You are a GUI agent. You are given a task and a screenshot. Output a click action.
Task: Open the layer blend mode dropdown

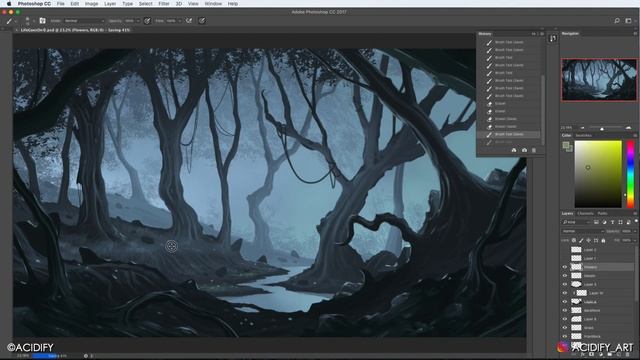[x=583, y=231]
